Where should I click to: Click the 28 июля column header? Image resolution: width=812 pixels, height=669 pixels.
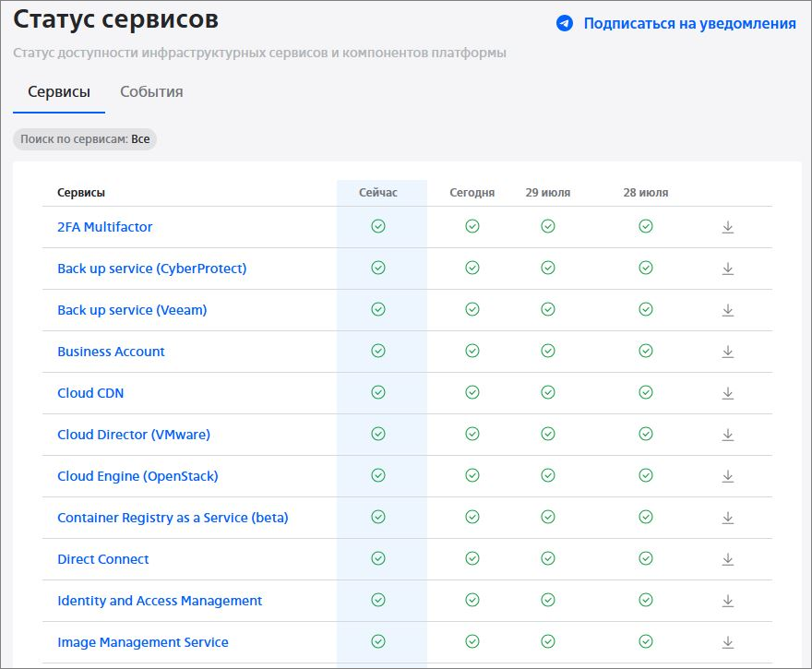pyautogui.click(x=646, y=193)
